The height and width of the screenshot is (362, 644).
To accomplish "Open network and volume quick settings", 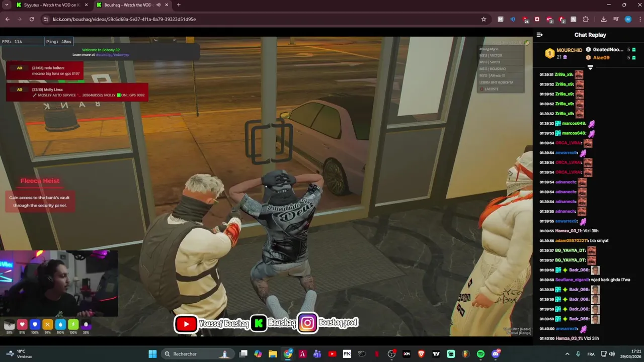I will pyautogui.click(x=609, y=354).
